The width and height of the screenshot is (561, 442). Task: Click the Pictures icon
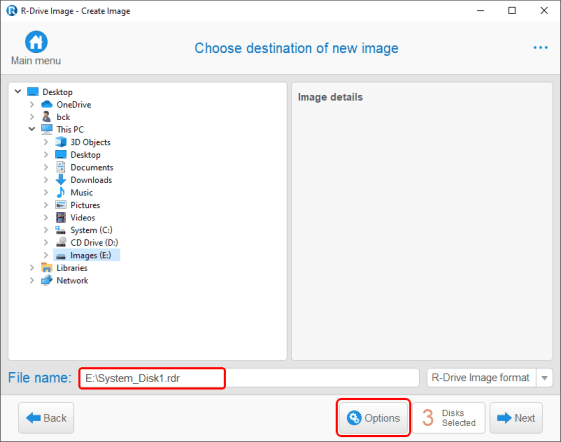[61, 205]
